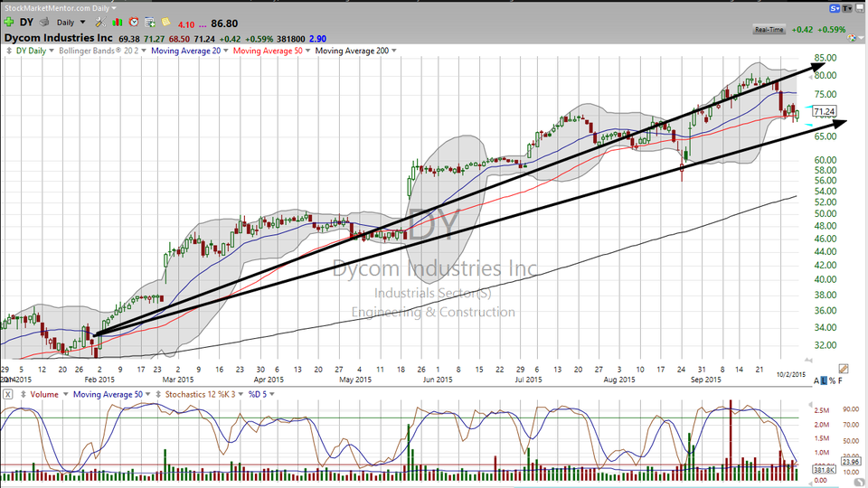Click the 23.96 stochastic value label
Screen dimensions: 868x488
coord(850,462)
